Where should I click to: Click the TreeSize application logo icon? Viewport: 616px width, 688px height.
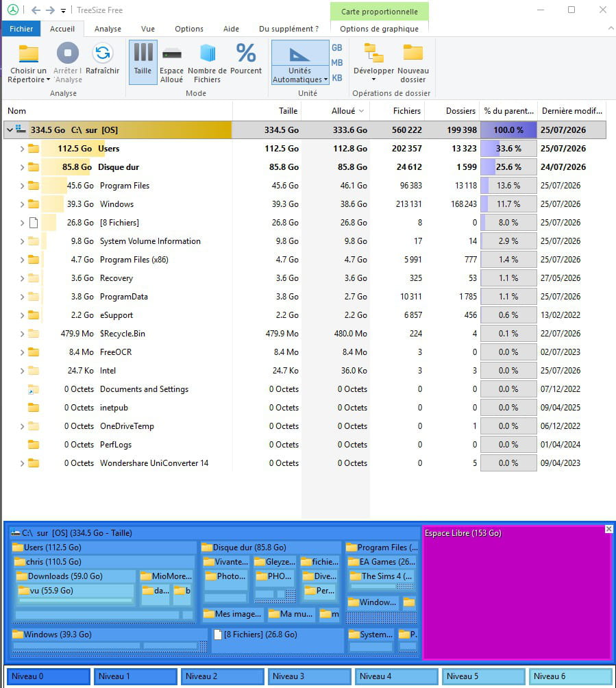tap(13, 10)
